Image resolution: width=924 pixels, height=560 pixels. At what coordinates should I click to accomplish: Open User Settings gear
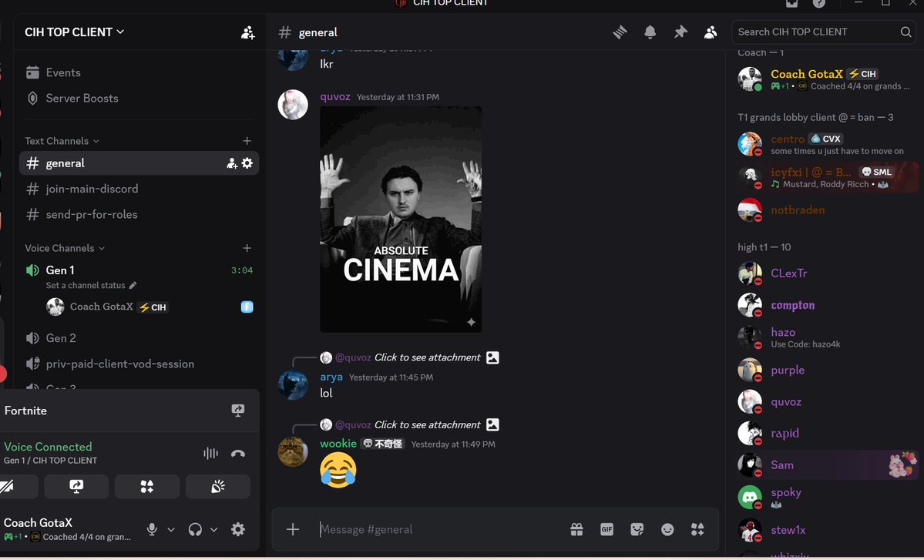tap(238, 529)
